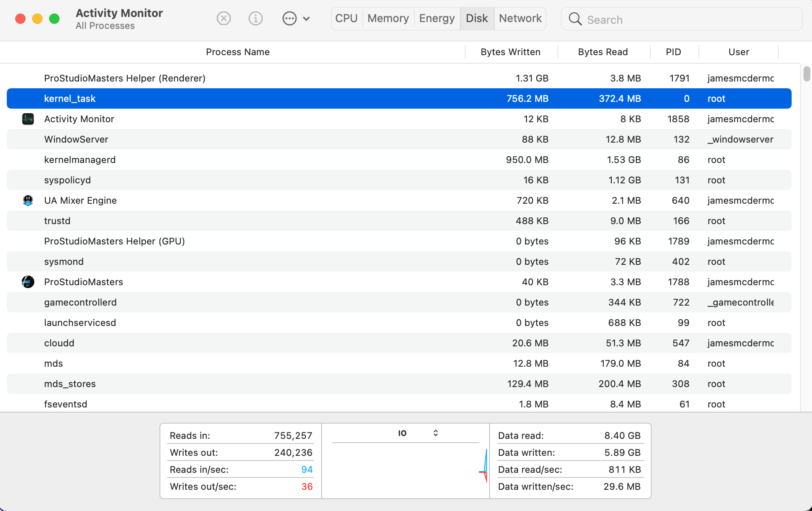The image size is (812, 511).
Task: Click the search magnifier icon
Action: click(575, 19)
